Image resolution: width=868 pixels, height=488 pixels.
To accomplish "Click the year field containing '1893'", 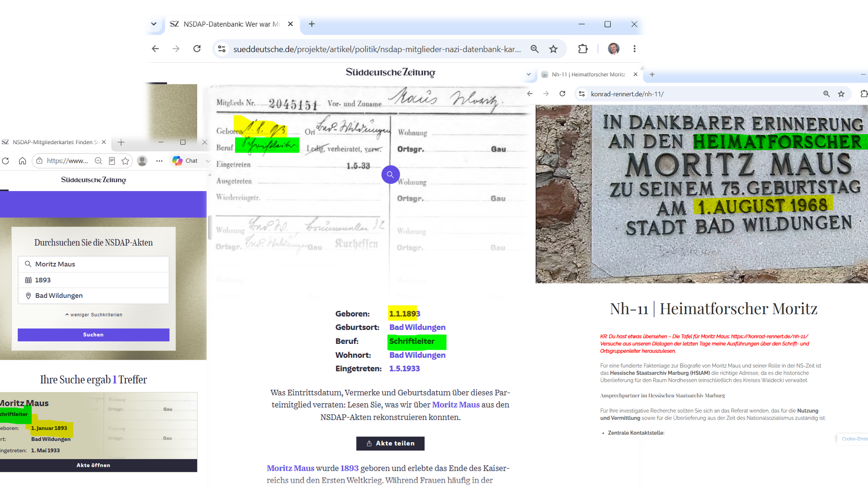I will tap(94, 280).
